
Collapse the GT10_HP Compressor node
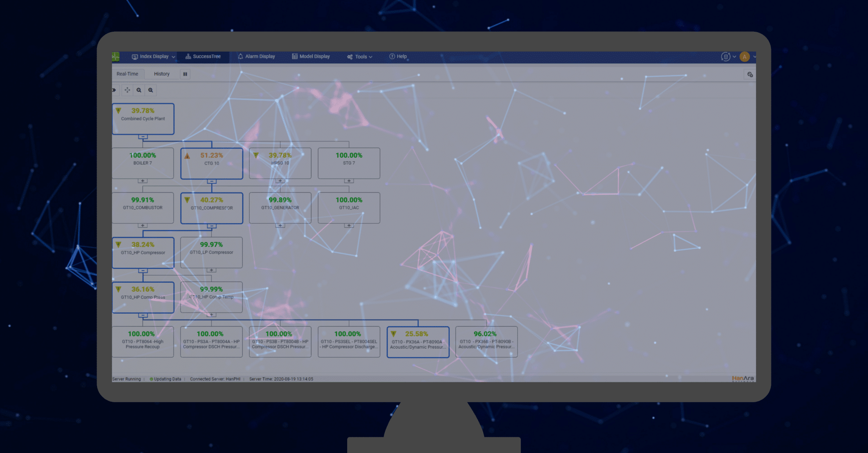click(x=143, y=271)
